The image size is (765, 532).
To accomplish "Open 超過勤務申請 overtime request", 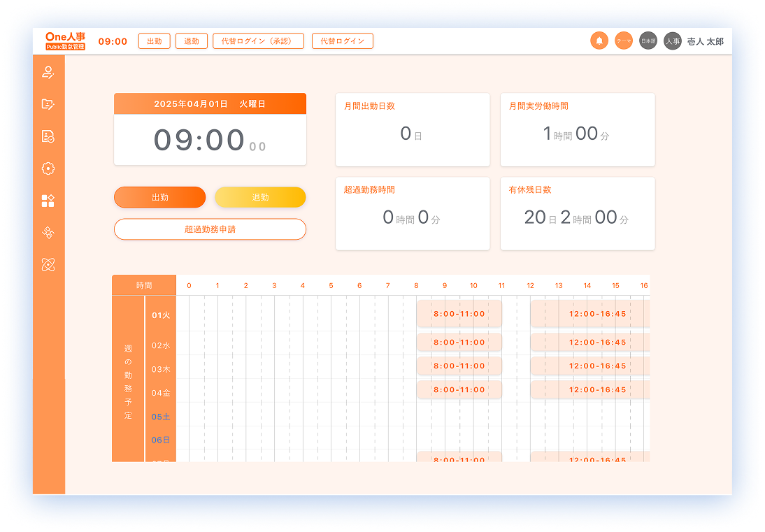I will 210,229.
